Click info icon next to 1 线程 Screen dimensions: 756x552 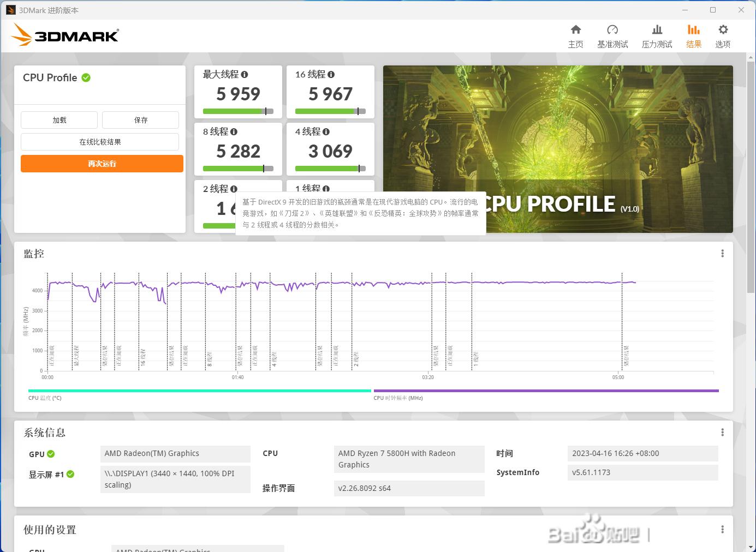click(x=326, y=188)
